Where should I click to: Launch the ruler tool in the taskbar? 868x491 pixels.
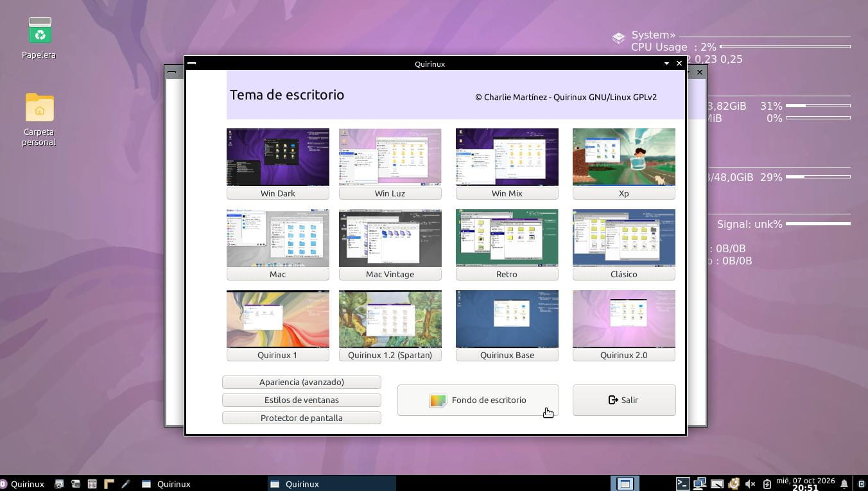108,484
